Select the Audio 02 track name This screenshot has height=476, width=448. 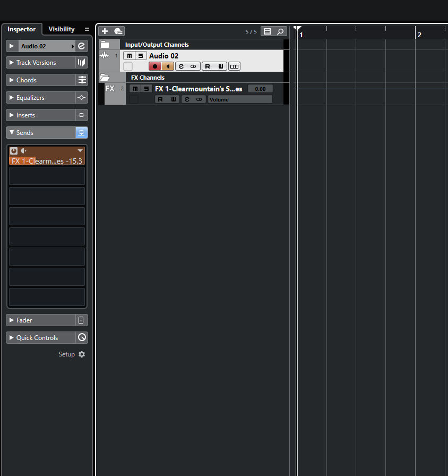pyautogui.click(x=164, y=56)
